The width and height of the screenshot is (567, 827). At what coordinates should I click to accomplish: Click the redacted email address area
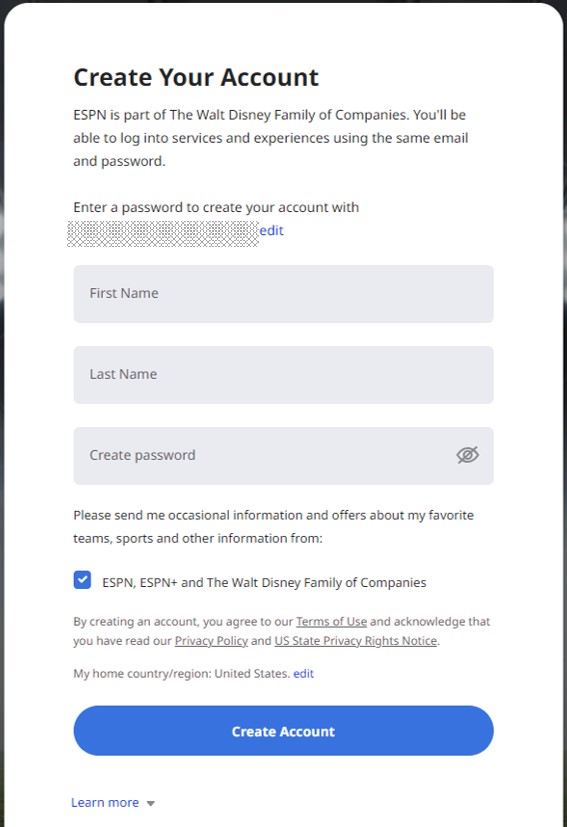pos(163,234)
